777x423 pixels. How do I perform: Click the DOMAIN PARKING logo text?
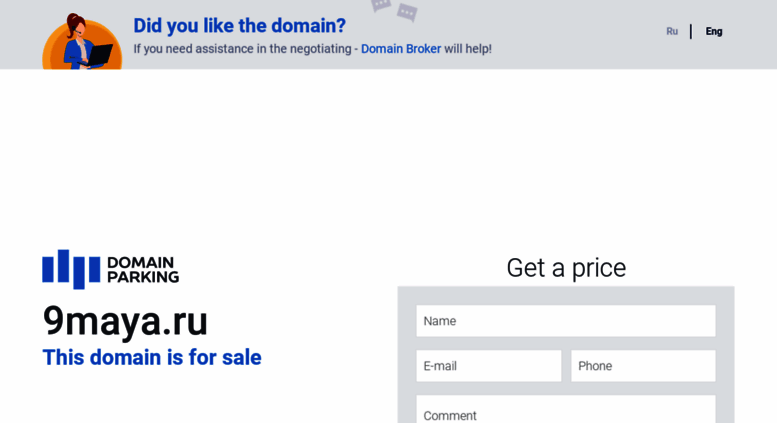click(143, 269)
